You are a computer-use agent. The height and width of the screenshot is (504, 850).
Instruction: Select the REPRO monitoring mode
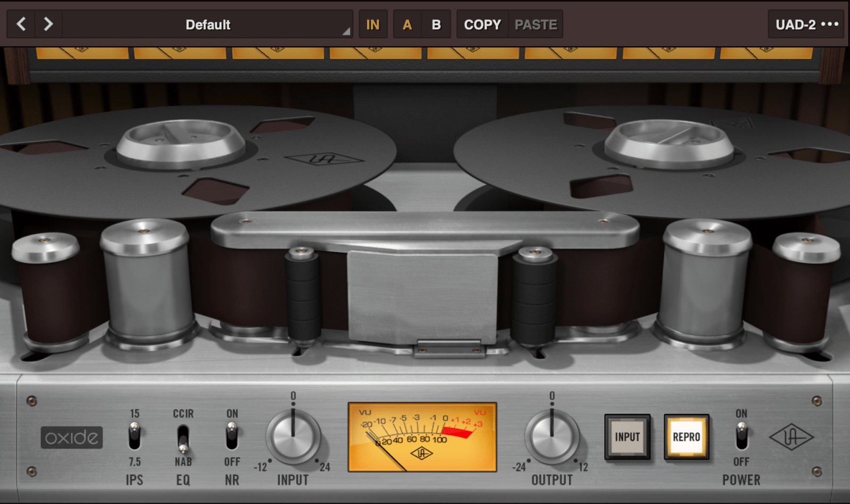click(686, 437)
